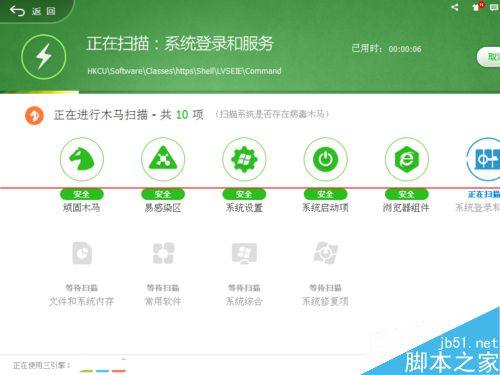Click the 安全 badge above 浏览器组件

tap(406, 194)
